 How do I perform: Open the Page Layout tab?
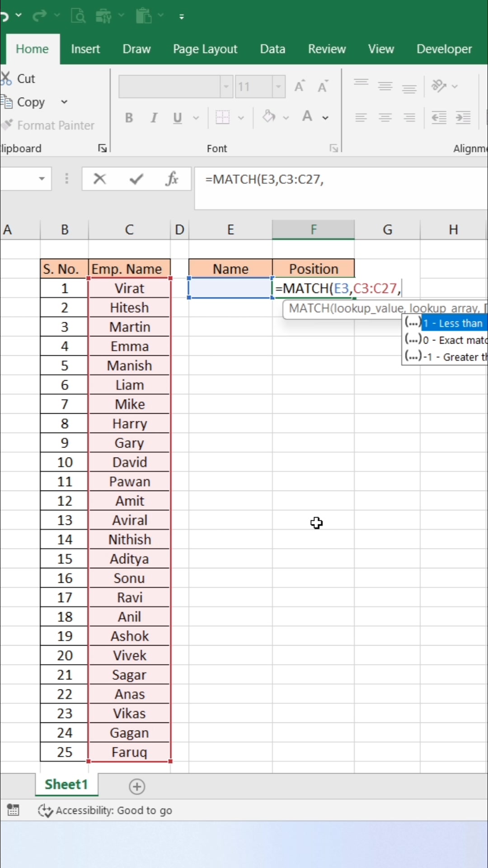point(205,49)
